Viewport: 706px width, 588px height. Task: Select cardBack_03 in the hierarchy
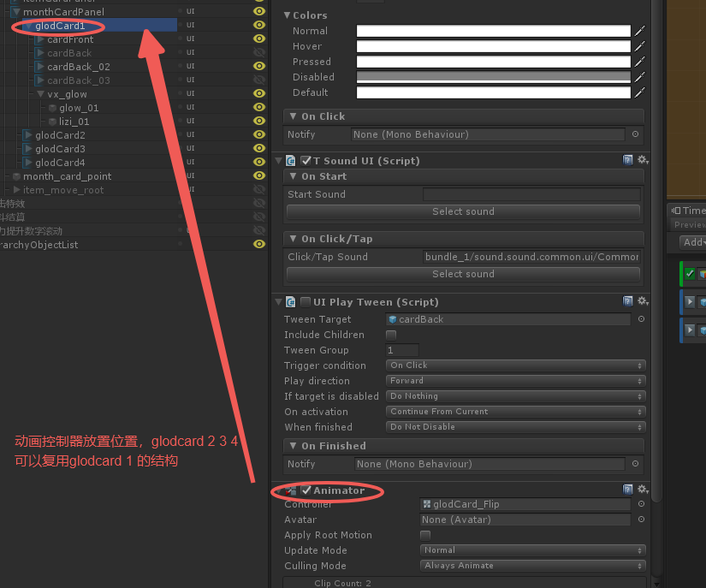point(79,80)
